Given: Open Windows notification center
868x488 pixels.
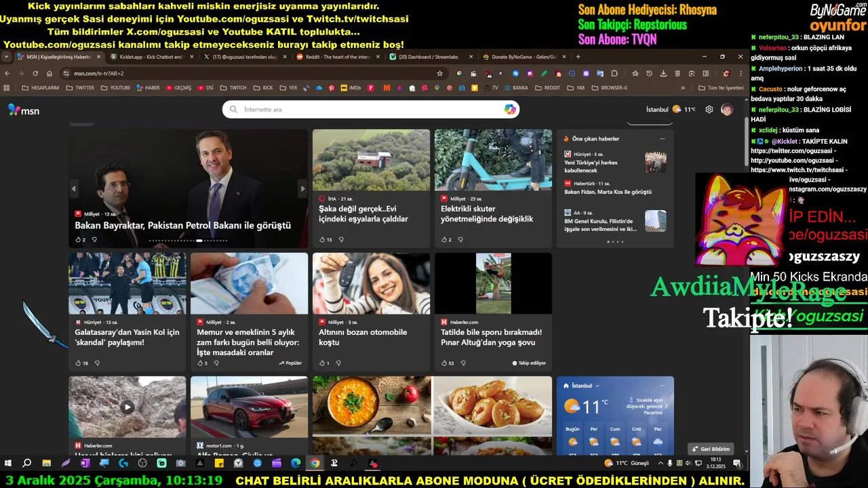Looking at the screenshot, I should tap(737, 464).
